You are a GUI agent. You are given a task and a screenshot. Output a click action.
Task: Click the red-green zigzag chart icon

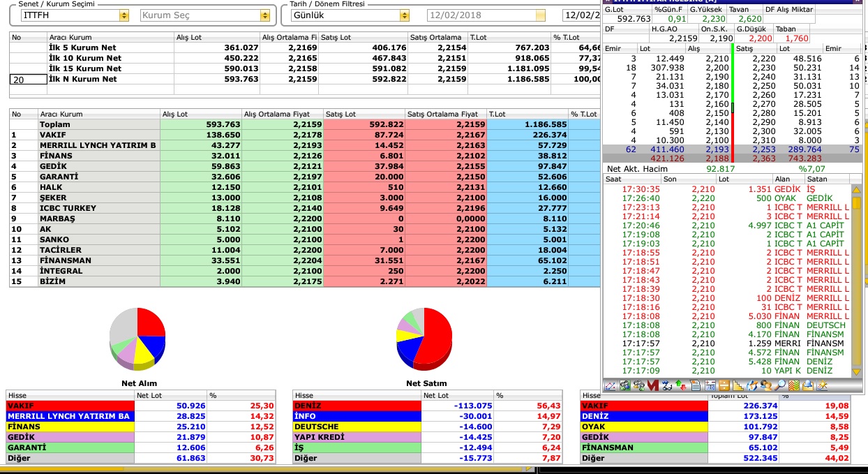point(795,385)
